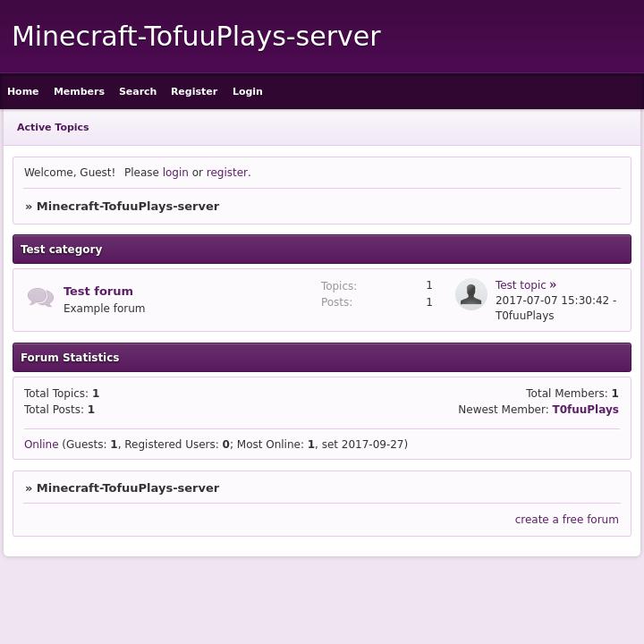Select Register in the navigation bar
Screen dimensions: 644x644
(x=194, y=91)
